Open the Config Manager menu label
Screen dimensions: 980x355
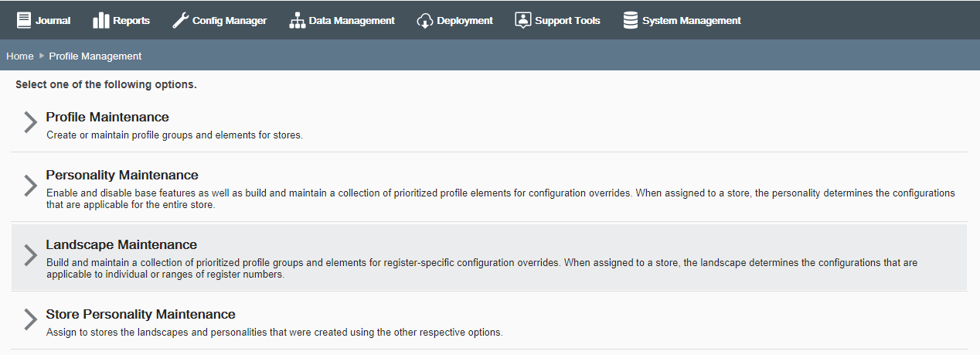pyautogui.click(x=230, y=21)
